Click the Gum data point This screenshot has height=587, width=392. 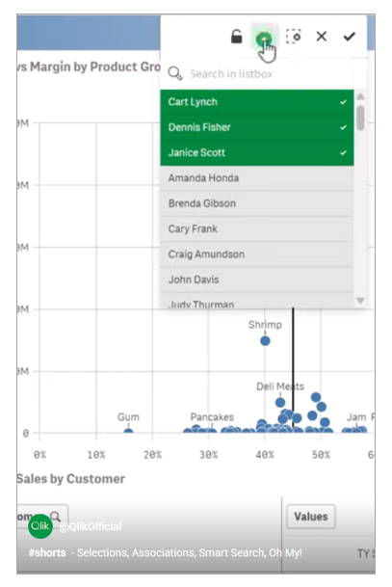click(x=128, y=431)
